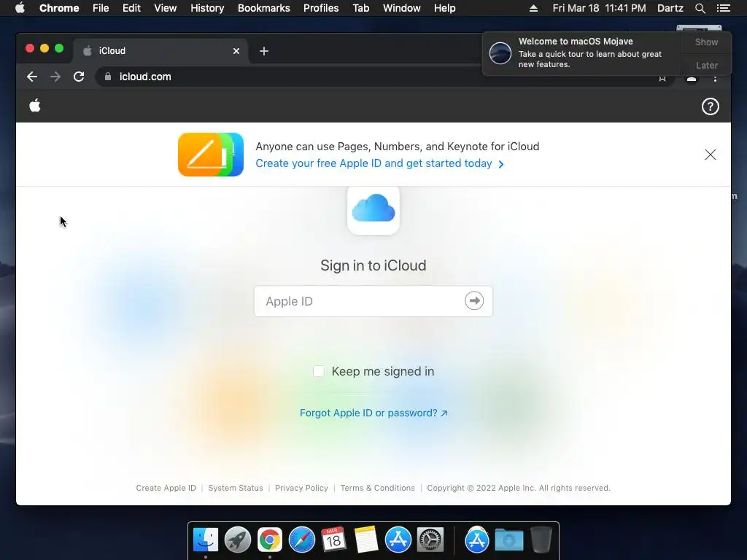
Task: Open the Edit menu
Action: point(131,8)
